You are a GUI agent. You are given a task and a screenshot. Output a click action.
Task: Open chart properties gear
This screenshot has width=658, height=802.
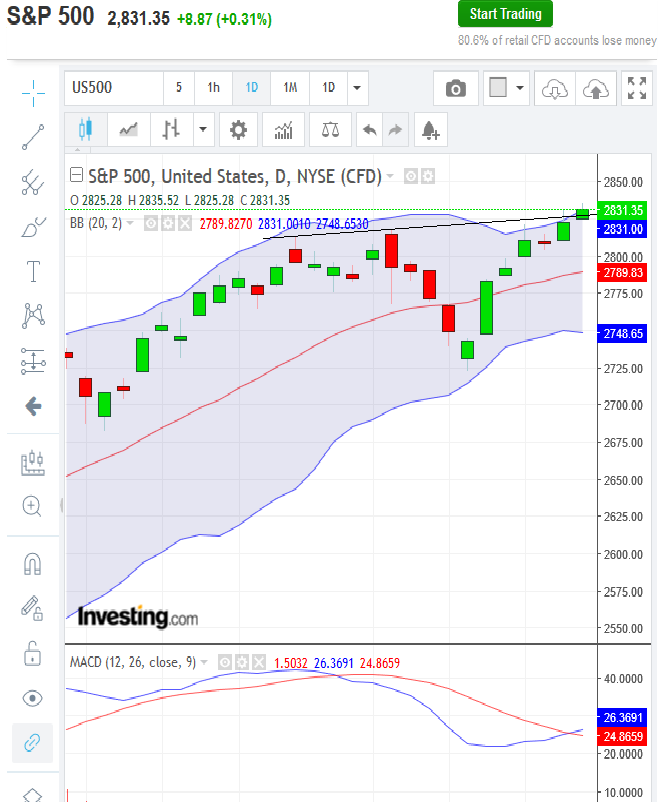point(238,129)
